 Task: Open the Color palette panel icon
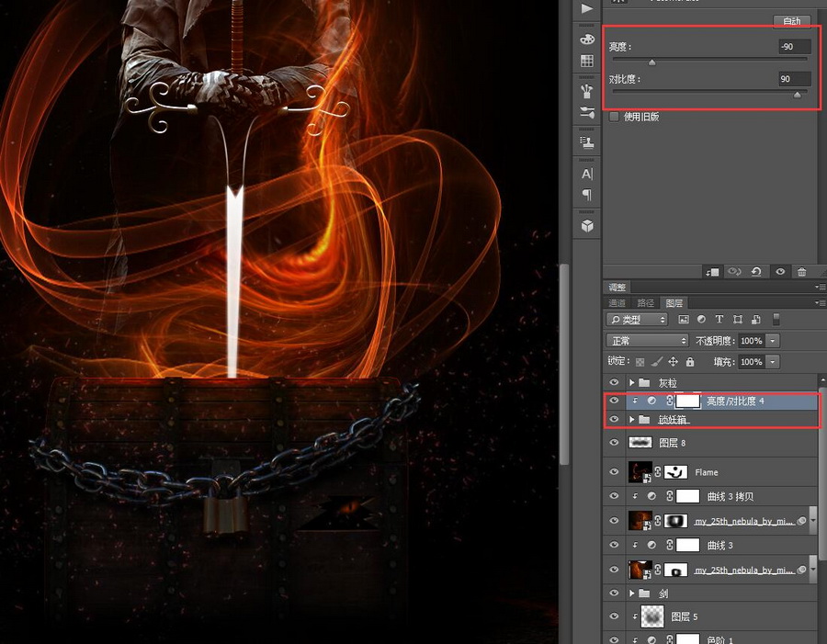pos(586,40)
